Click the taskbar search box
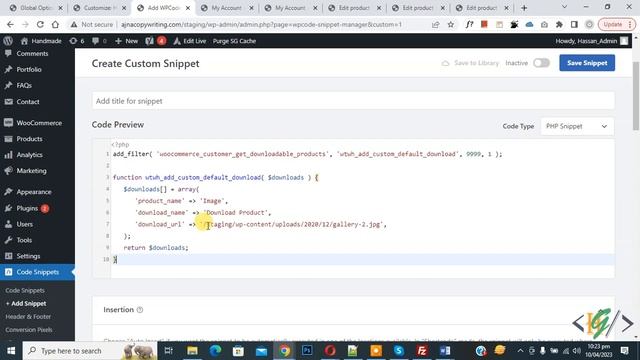This screenshot has height=360, width=640. coord(90,351)
